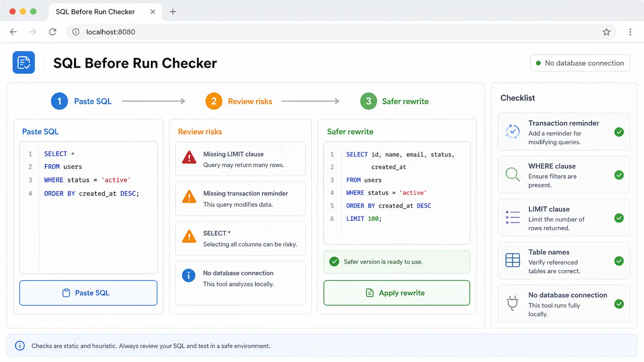Screen dimensions: 644x362
Task: Click 'Safer version is ready to use.' message
Action: click(x=383, y=262)
